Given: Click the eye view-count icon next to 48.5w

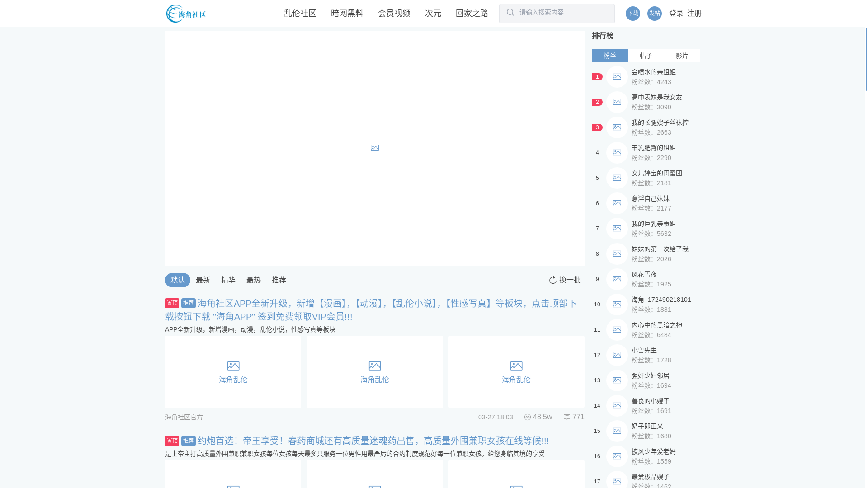Looking at the screenshot, I should click(x=528, y=417).
